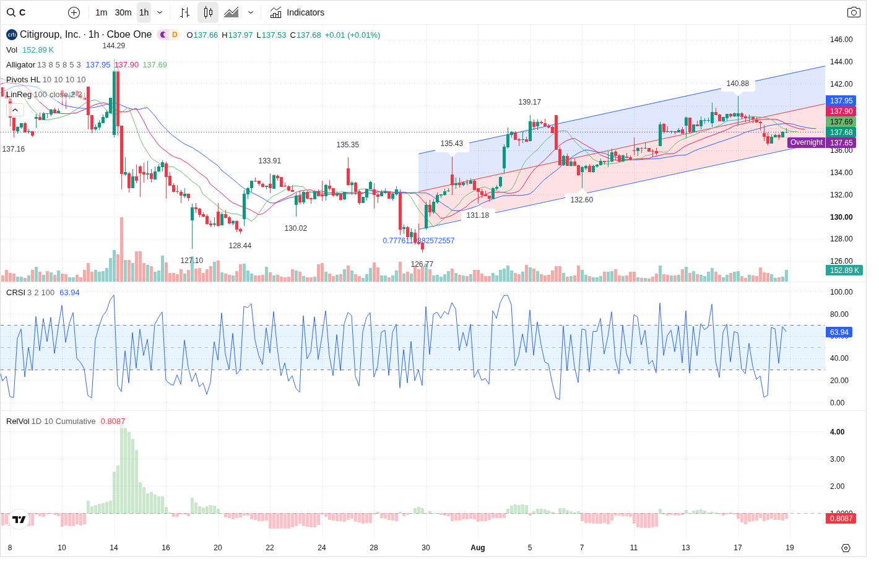Click the 133.91 pivot high label

click(269, 161)
